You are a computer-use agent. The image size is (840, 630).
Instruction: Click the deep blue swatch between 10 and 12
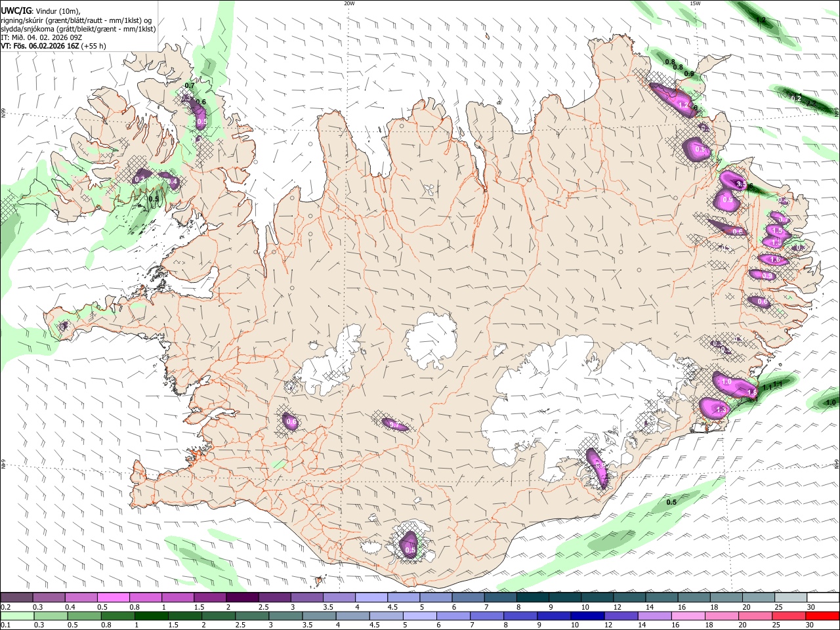tap(587, 616)
